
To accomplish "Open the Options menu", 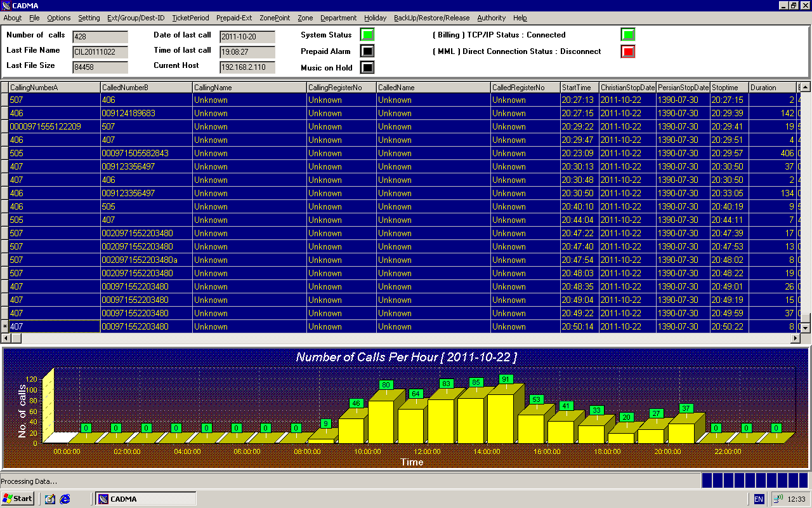I will [x=59, y=18].
